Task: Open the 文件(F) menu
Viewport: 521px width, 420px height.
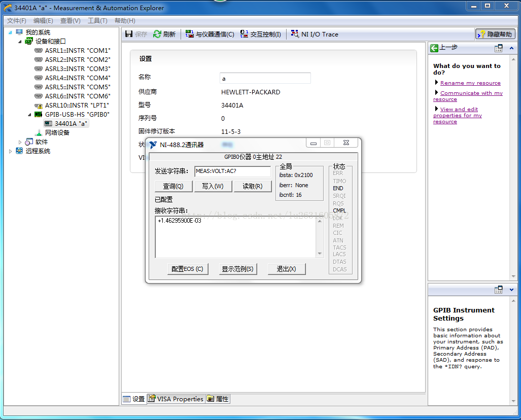Action: click(x=17, y=21)
